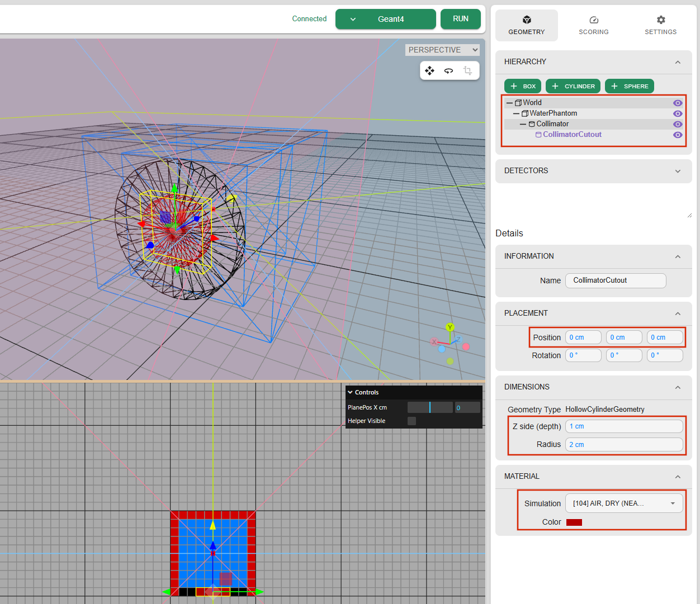Select the scale tool icon
This screenshot has width=700, height=604.
pos(467,70)
